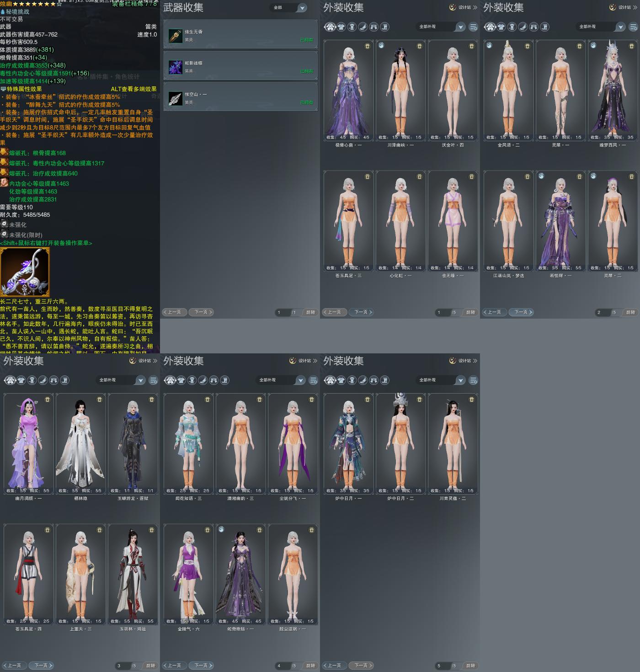640x672 pixels.
Task: Open the 全部外观 dropdown on outfit page 1
Action: tap(441, 27)
